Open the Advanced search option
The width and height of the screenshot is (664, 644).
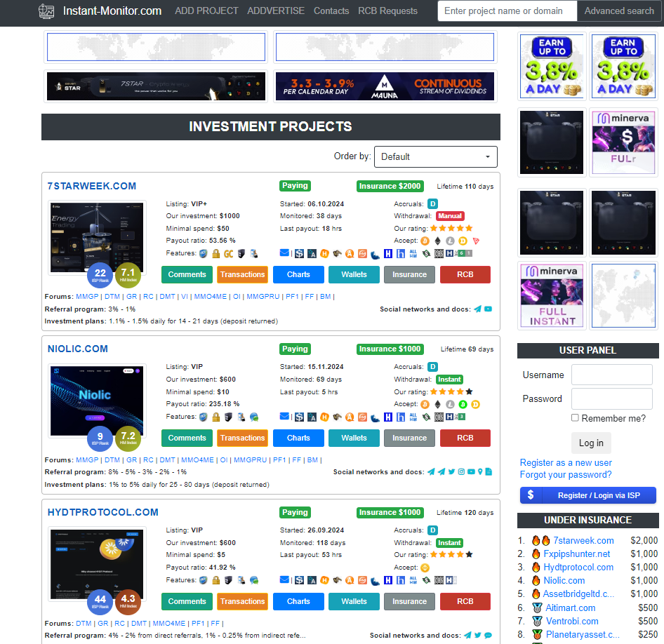click(619, 11)
